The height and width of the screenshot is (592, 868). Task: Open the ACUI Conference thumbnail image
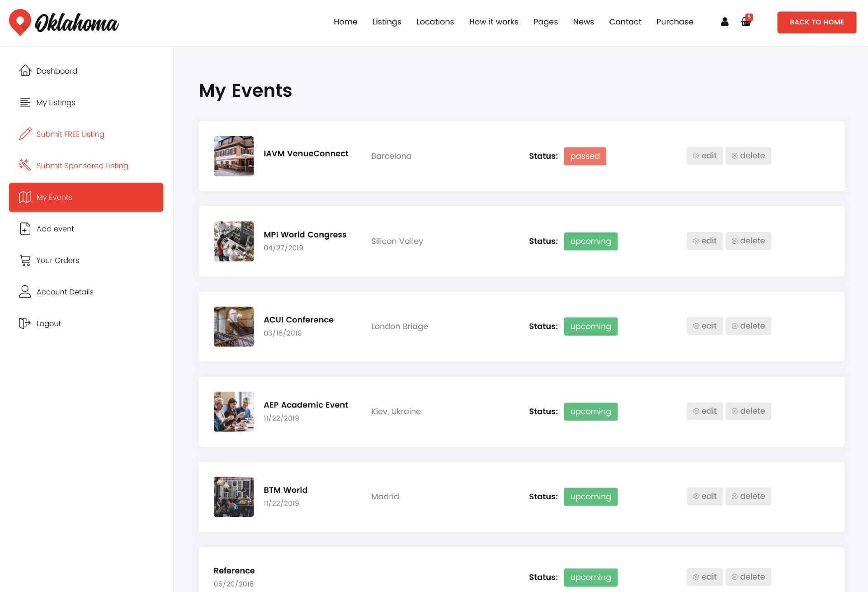[234, 327]
